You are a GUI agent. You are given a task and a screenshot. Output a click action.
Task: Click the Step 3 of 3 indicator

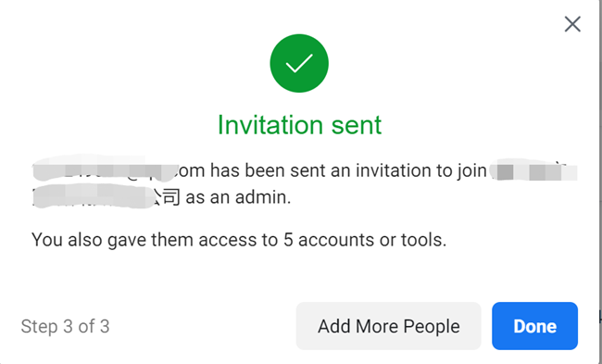point(65,326)
